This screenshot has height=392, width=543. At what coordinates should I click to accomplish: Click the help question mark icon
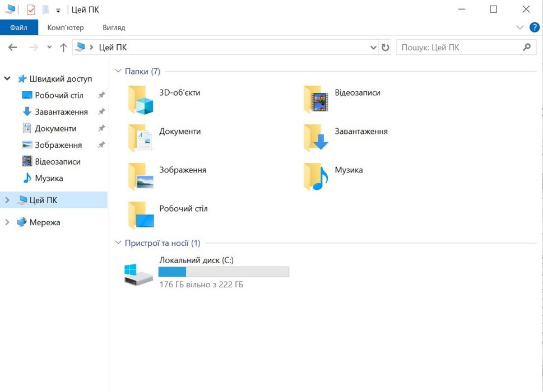pyautogui.click(x=535, y=27)
